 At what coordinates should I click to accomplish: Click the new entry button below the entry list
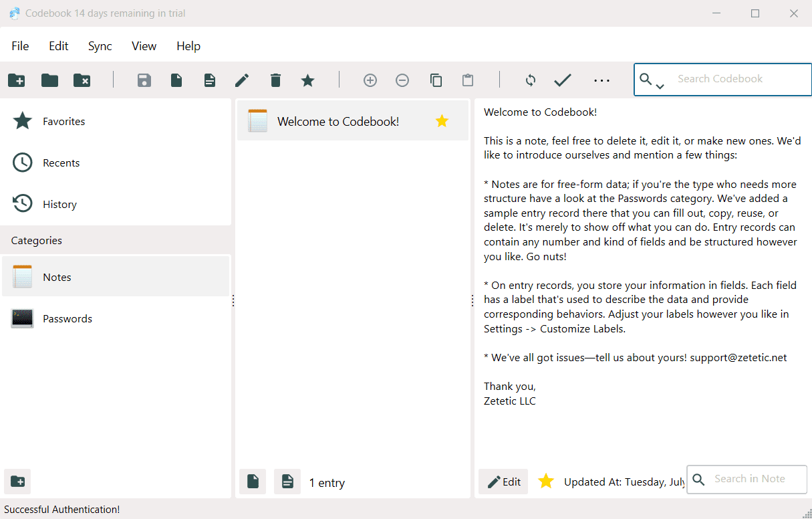pyautogui.click(x=253, y=482)
